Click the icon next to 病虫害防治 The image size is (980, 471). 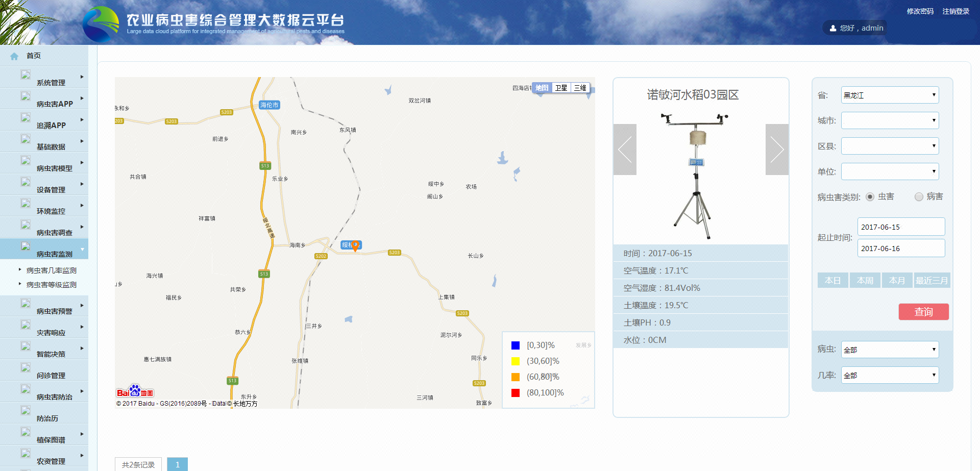pyautogui.click(x=26, y=389)
